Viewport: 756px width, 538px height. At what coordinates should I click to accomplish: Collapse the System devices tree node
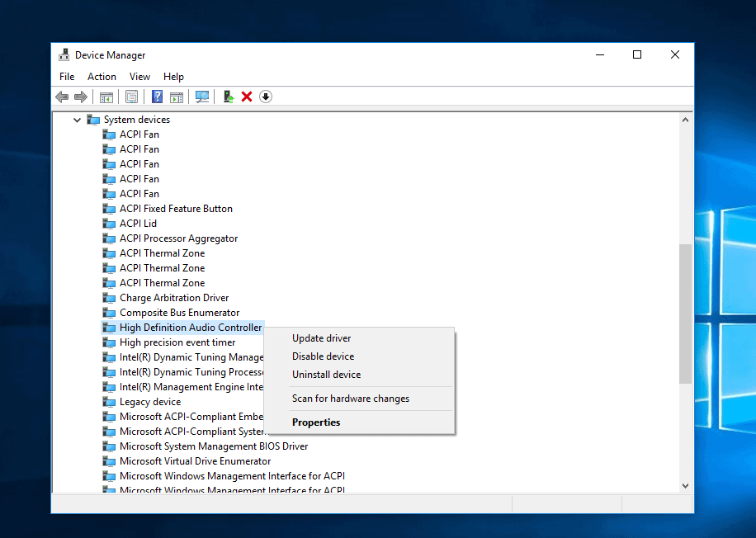tap(77, 119)
